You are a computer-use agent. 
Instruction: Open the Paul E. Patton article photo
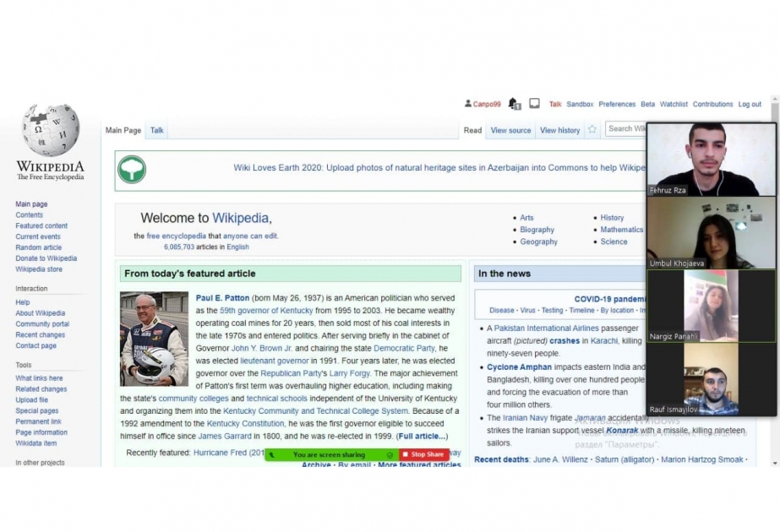click(154, 339)
